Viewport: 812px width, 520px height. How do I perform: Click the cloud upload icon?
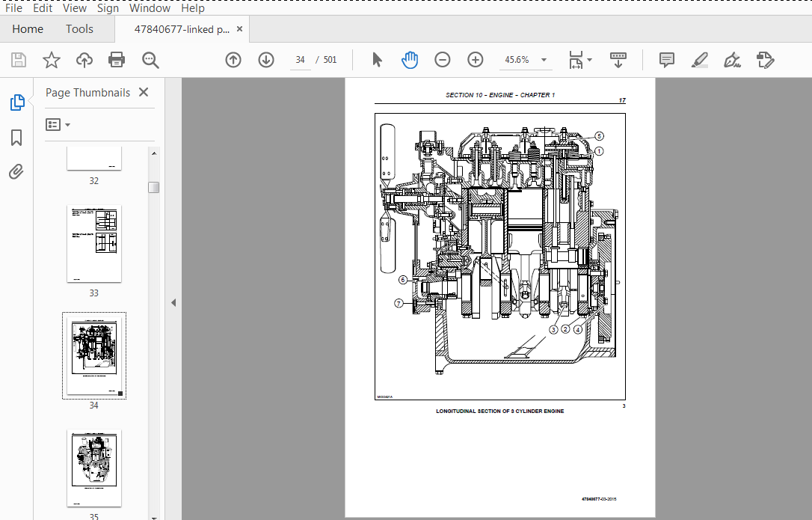coord(84,60)
